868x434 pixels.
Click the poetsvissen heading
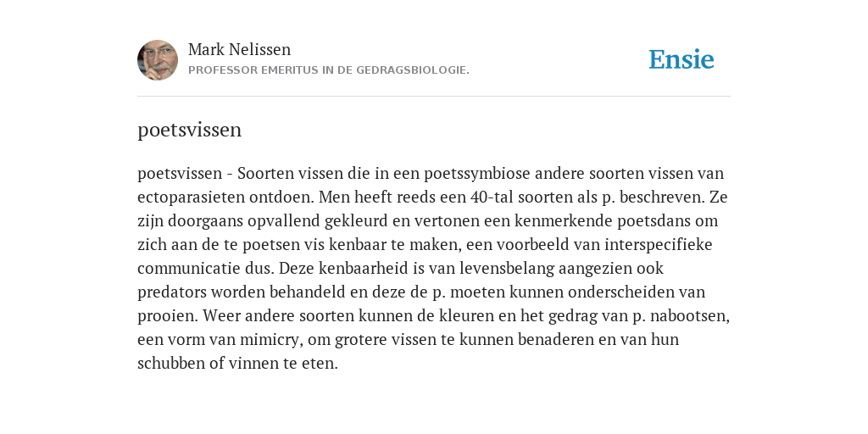(189, 130)
